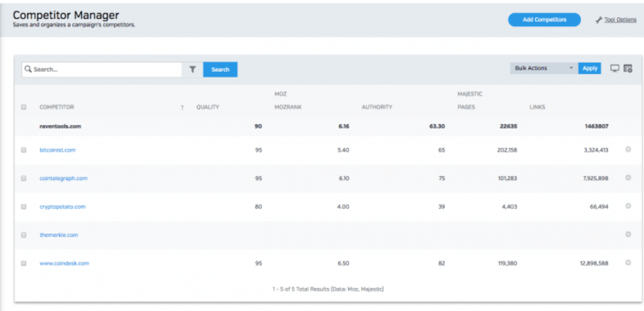The height and width of the screenshot is (311, 644).
Task: Click the MAJESTIC group header label
Action: click(470, 94)
